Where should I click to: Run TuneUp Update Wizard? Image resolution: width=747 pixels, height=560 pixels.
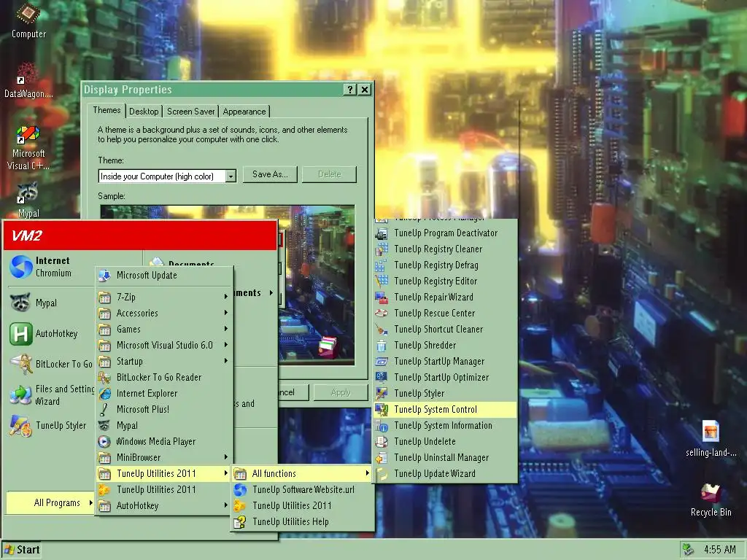tap(445, 474)
